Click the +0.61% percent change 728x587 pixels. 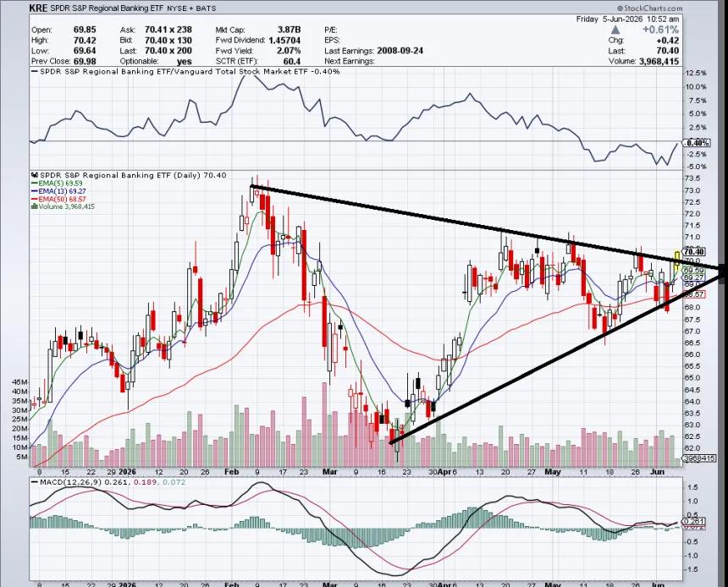[660, 30]
